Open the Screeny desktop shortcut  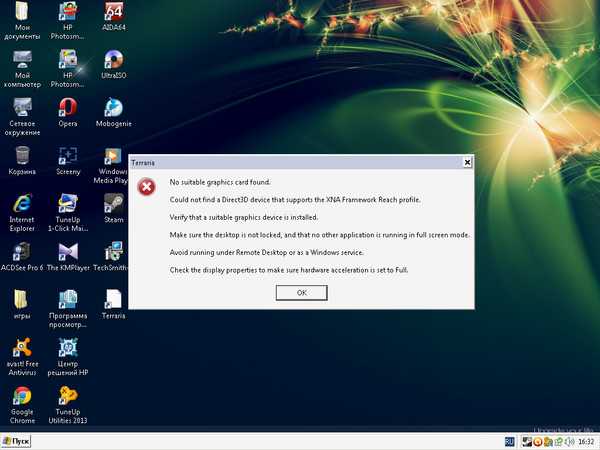(68, 161)
